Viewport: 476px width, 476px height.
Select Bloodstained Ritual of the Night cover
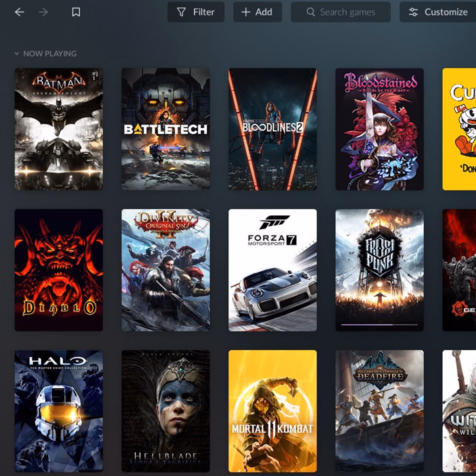click(x=380, y=129)
